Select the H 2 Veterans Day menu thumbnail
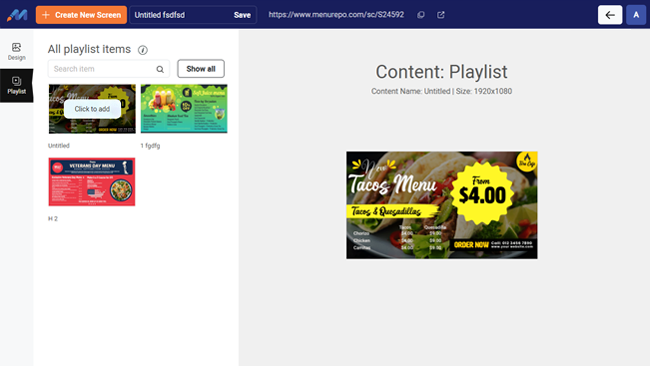This screenshot has width=650, height=366. coord(92,182)
